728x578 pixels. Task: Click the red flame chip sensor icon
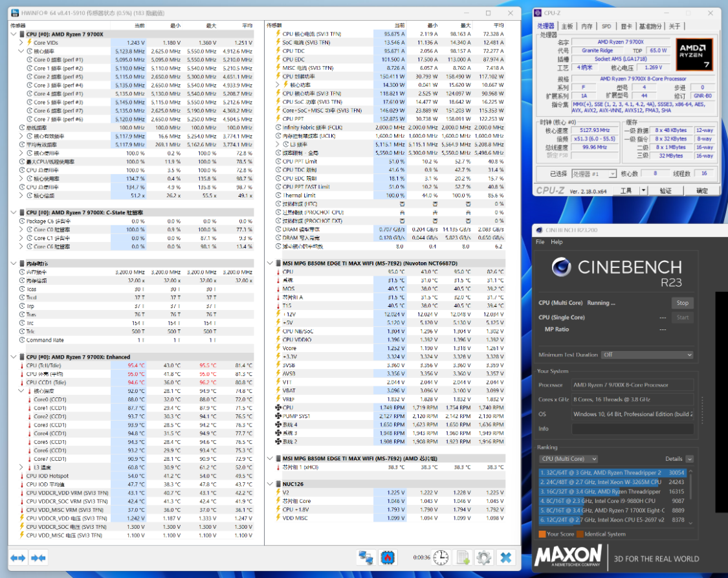coord(388,557)
